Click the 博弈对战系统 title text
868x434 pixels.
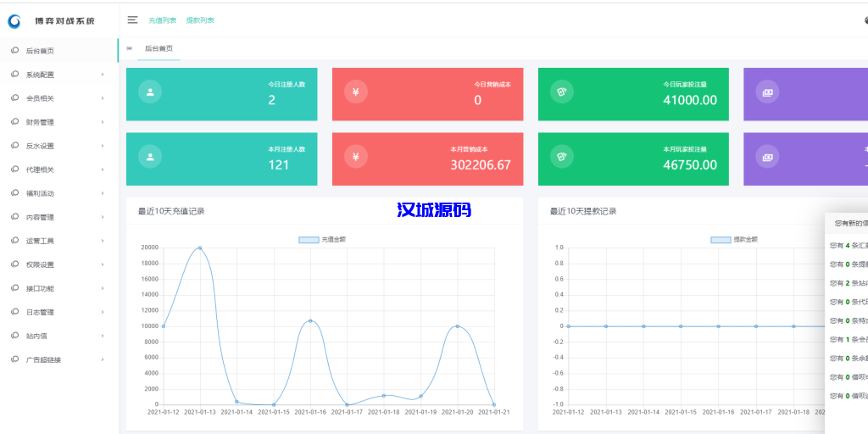point(64,21)
